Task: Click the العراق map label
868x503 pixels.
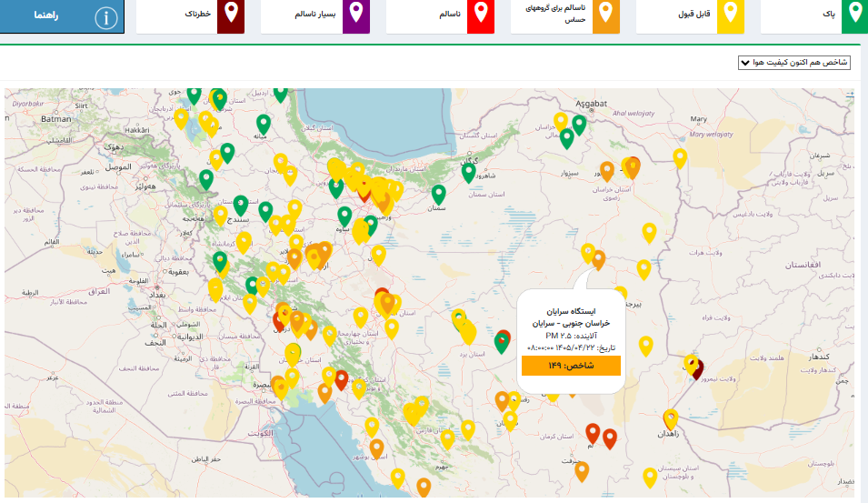Action: [99, 291]
